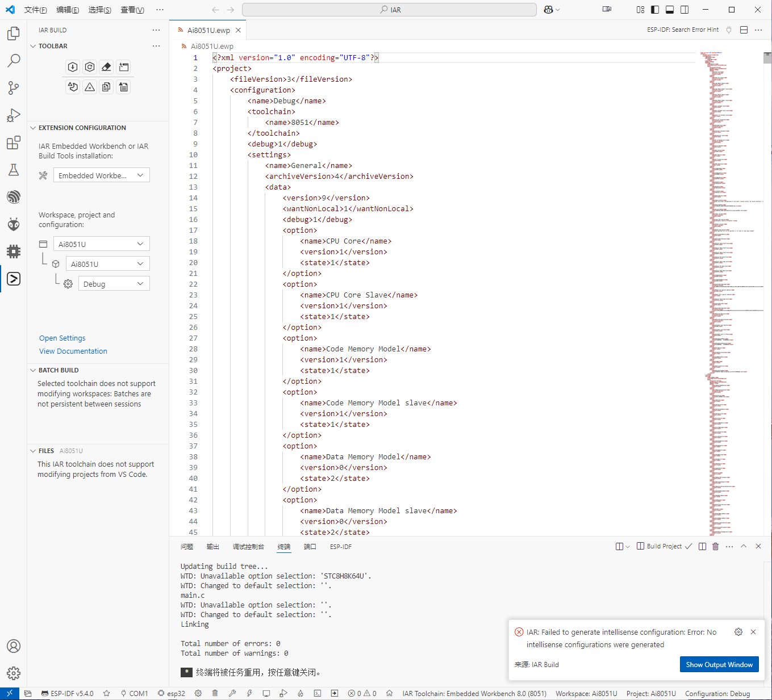Click the C-STAT full report documents icon
The height and width of the screenshot is (700, 772).
point(106,87)
